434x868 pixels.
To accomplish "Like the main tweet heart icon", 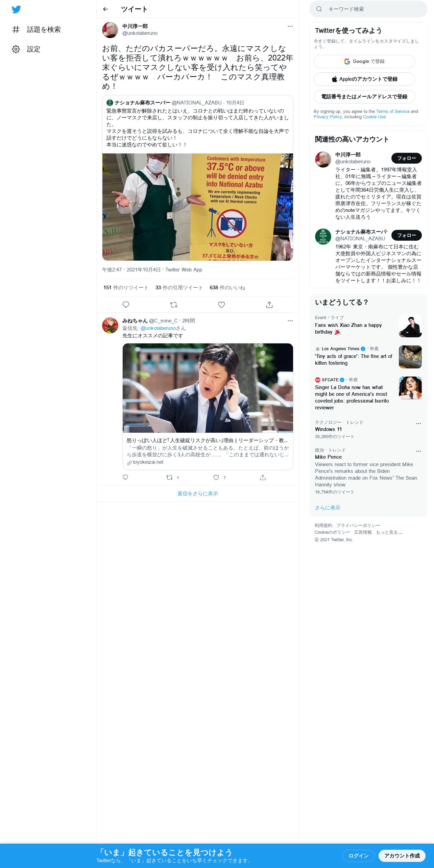I will (x=221, y=305).
